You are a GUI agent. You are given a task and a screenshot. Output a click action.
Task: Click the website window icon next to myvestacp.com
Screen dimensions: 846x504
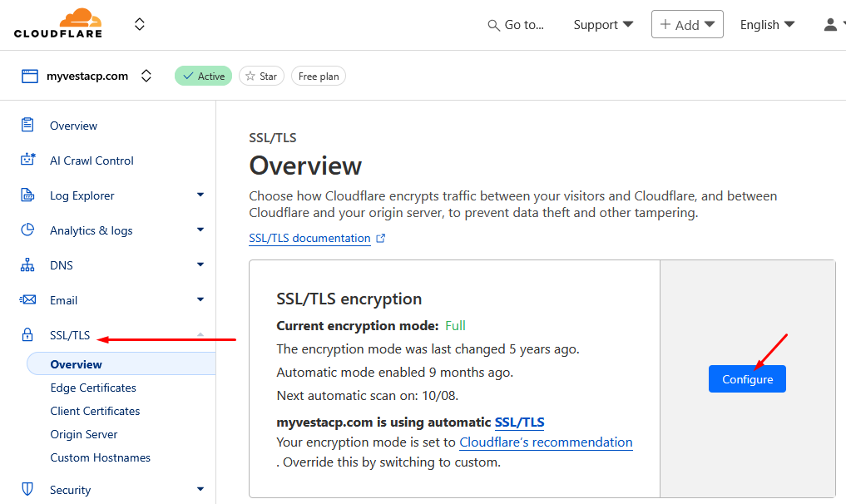[30, 76]
